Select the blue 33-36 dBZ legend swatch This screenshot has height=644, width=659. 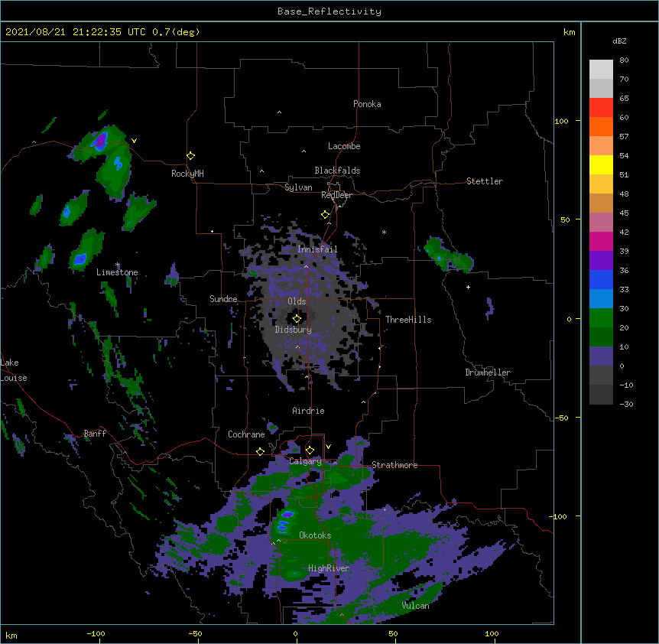pos(601,280)
